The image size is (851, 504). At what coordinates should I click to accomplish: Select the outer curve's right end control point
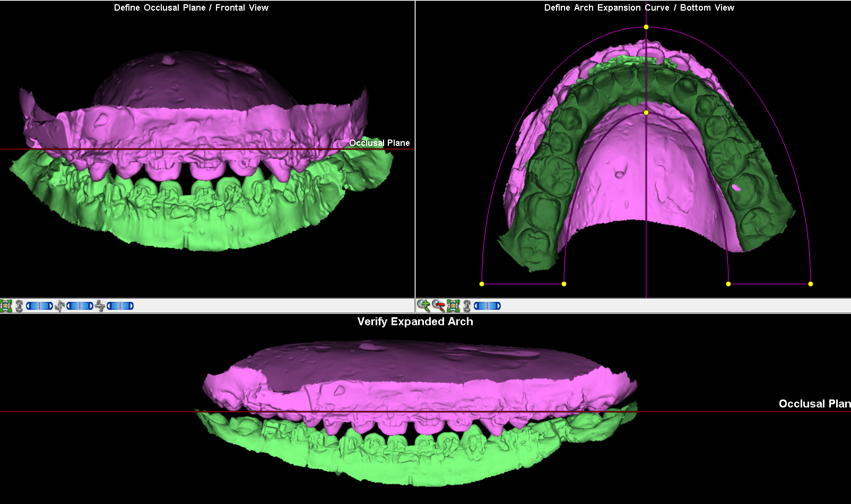[x=811, y=284]
